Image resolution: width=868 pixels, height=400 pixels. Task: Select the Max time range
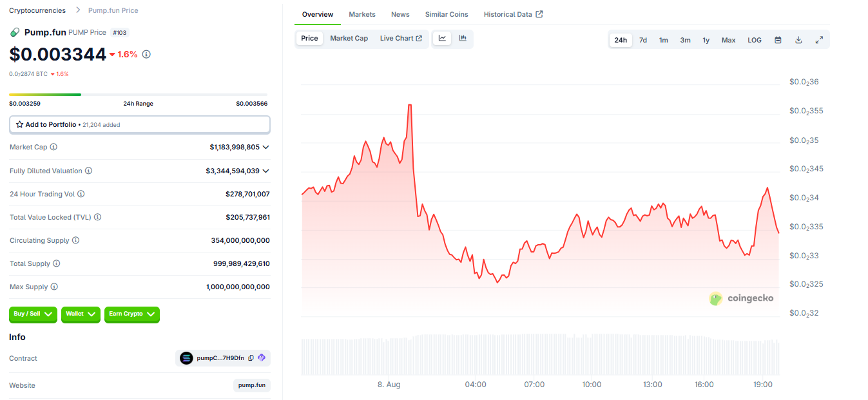[x=728, y=40]
